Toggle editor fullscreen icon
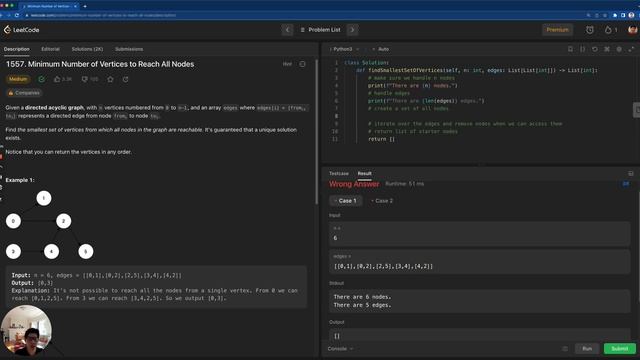The height and width of the screenshot is (360, 640). [x=631, y=49]
